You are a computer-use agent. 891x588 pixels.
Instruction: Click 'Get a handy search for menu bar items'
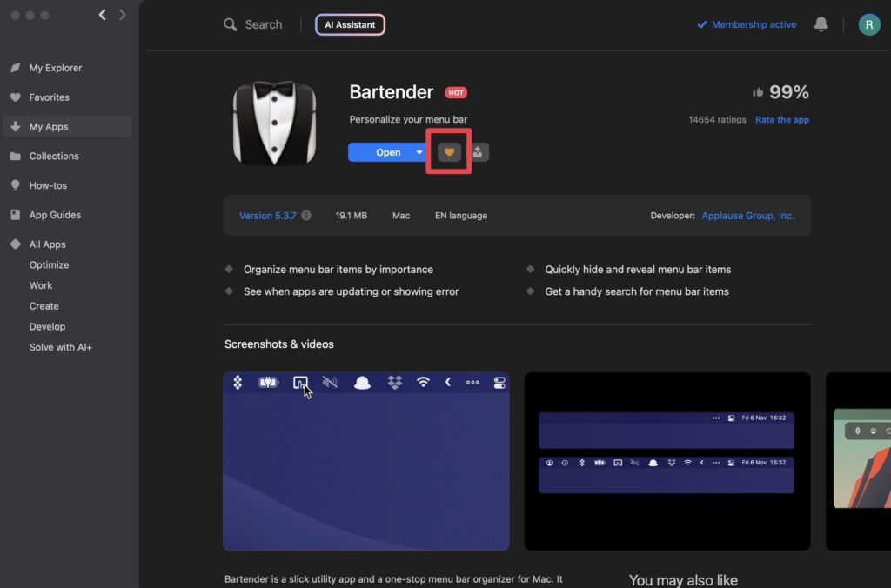(x=636, y=291)
